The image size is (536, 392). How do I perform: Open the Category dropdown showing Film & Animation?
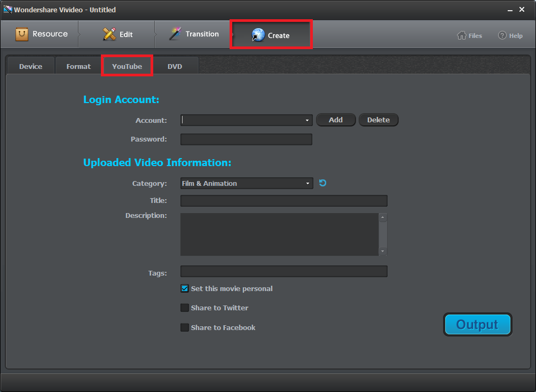247,183
